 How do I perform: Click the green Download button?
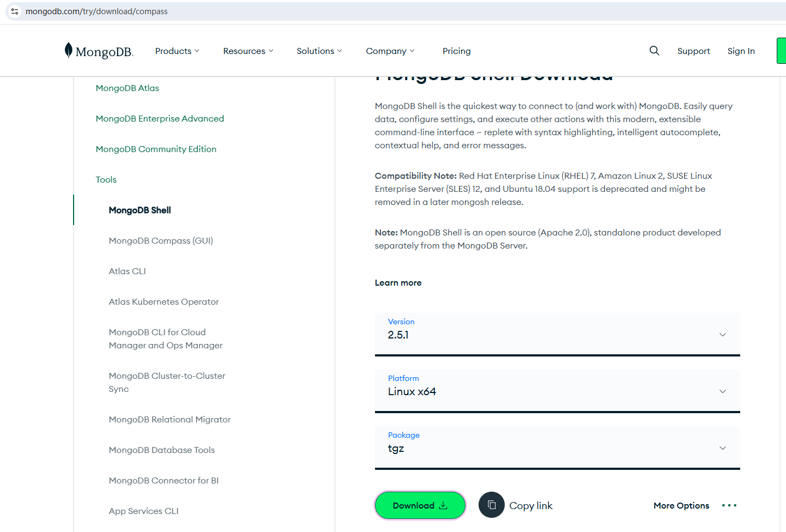tap(420, 505)
